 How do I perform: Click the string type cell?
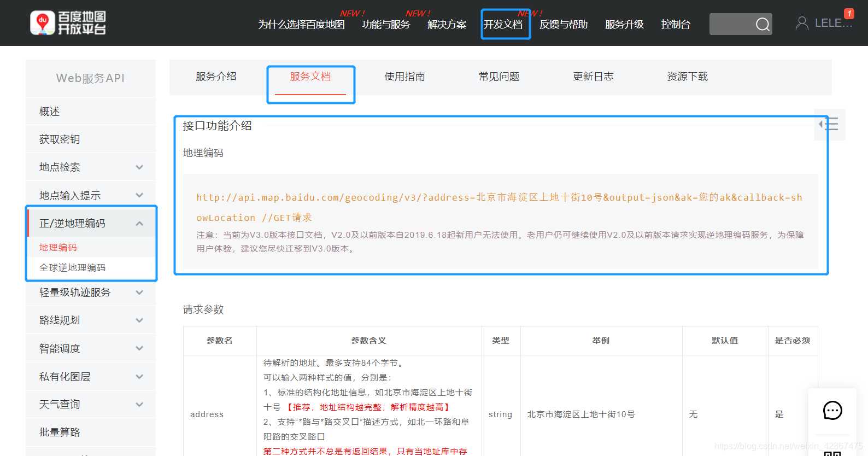click(500, 414)
